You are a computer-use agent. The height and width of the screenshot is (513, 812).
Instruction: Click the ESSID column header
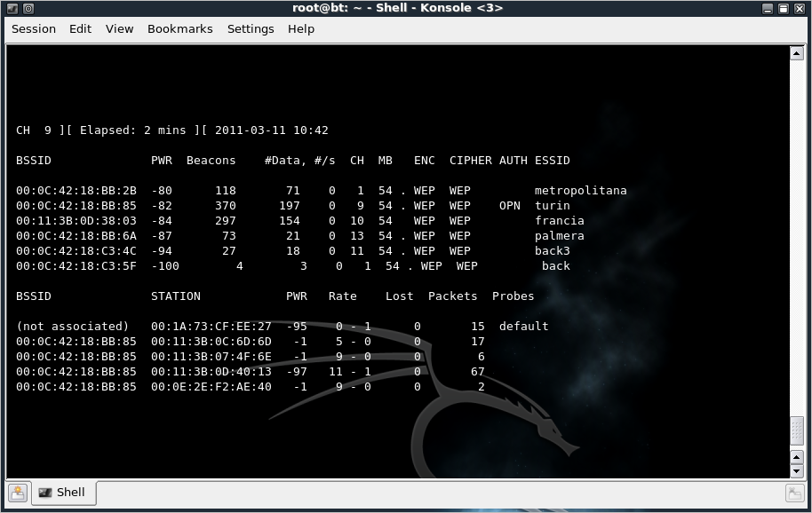pyautogui.click(x=552, y=161)
